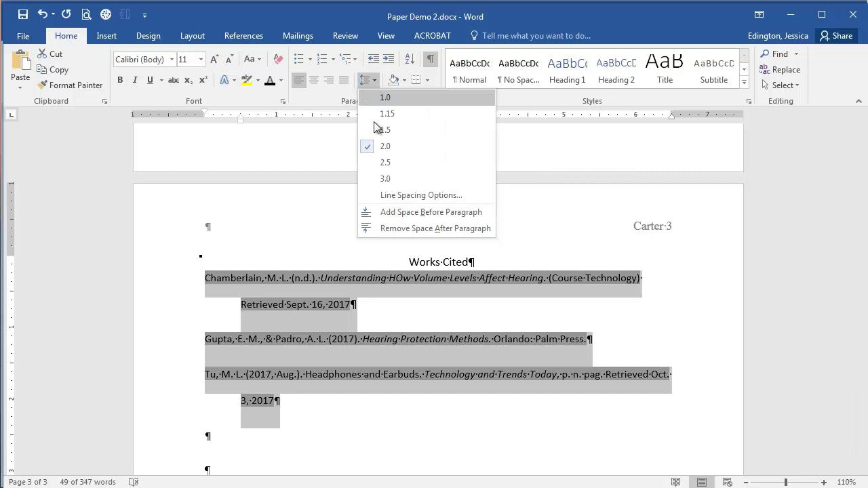Click the Center alignment icon
Viewport: 868px width, 488px height.
pyautogui.click(x=314, y=80)
